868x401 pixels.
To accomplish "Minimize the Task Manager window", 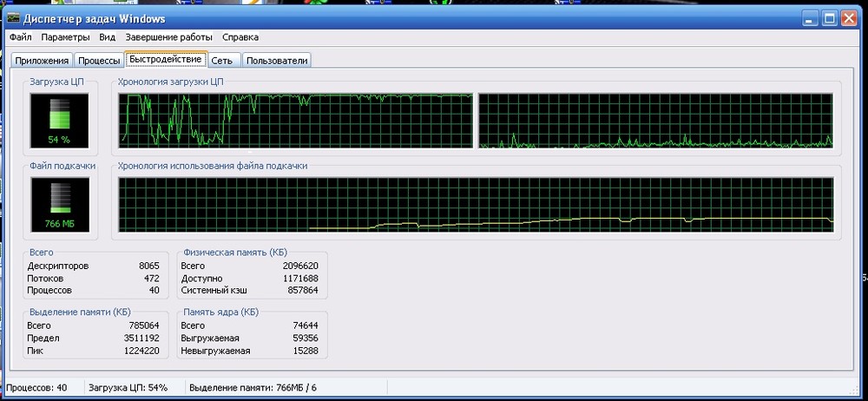I will (x=811, y=19).
